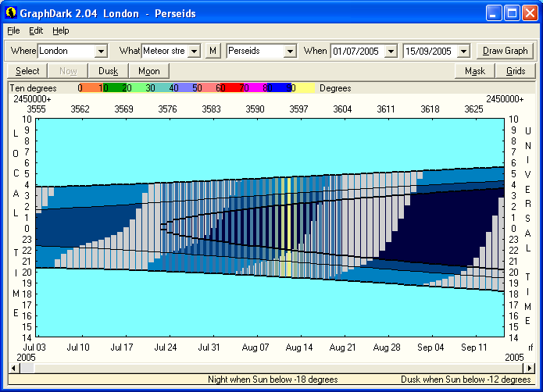Click the GraphDark app icon in title bar
Viewport: 543px width, 392px height.
tap(11, 13)
